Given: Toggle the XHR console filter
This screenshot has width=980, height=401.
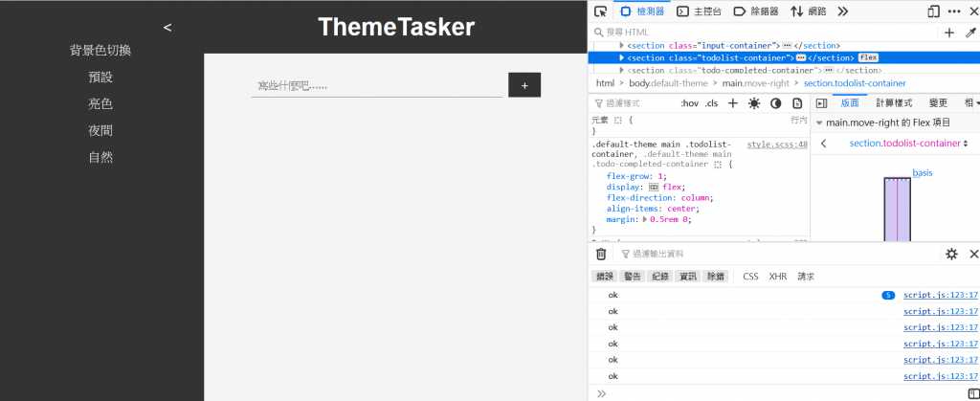Looking at the screenshot, I should point(778,276).
